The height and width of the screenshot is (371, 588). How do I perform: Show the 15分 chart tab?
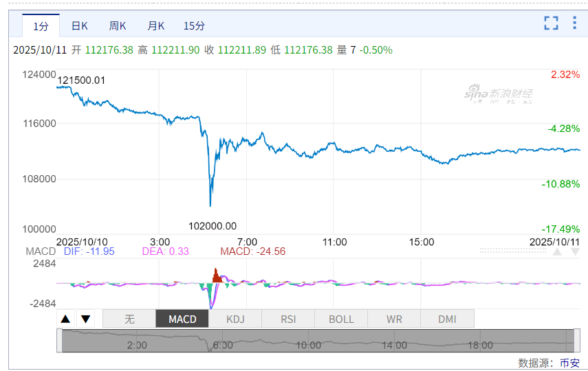click(194, 26)
